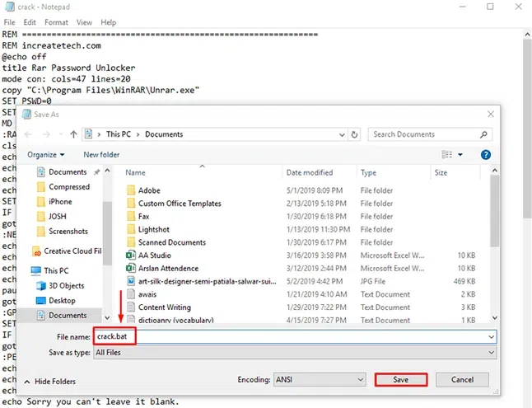Sort by Name column header
Image resolution: width=532 pixels, height=408 pixels.
pos(135,172)
